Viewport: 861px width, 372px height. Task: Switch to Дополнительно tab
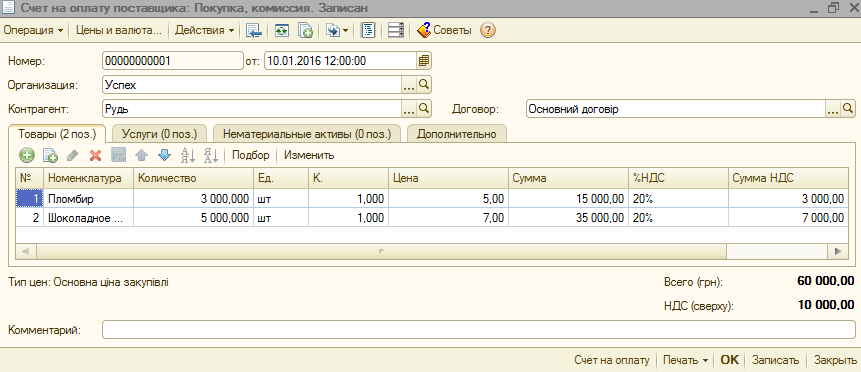point(456,134)
